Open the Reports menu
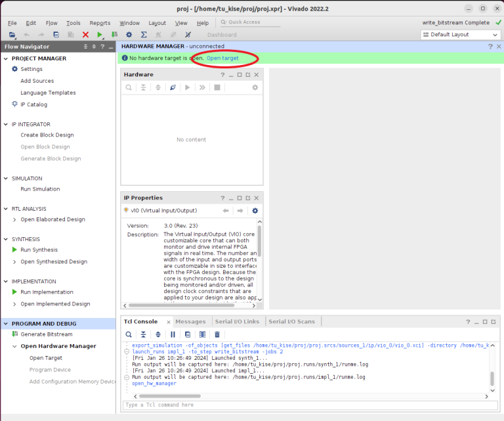 (x=100, y=23)
